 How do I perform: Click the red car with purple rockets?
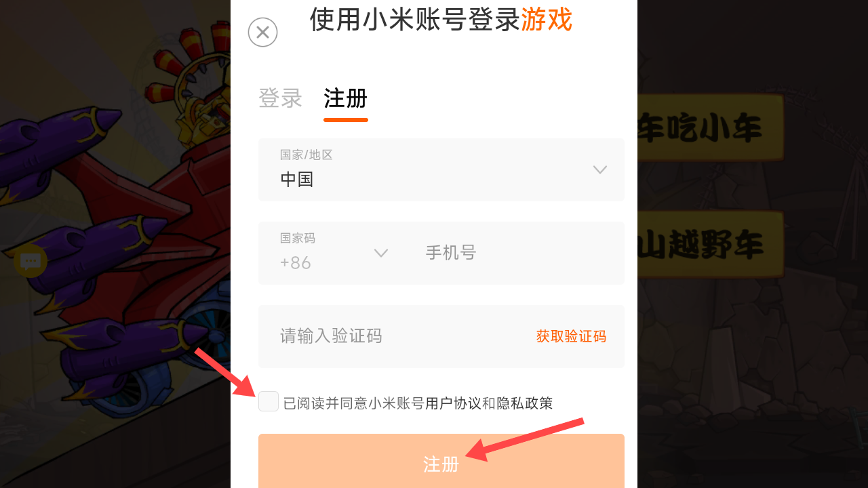129,258
